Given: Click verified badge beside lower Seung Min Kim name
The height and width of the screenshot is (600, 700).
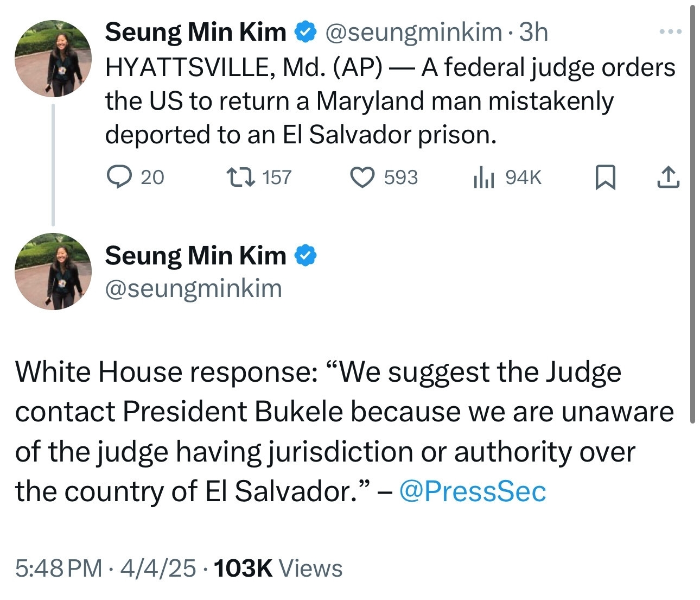Looking at the screenshot, I should point(306,256).
